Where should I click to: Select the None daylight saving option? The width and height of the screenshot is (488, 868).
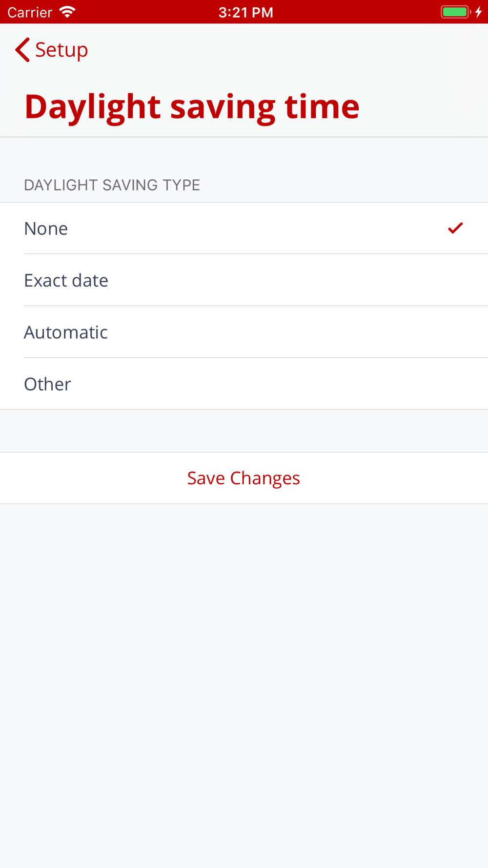point(46,228)
